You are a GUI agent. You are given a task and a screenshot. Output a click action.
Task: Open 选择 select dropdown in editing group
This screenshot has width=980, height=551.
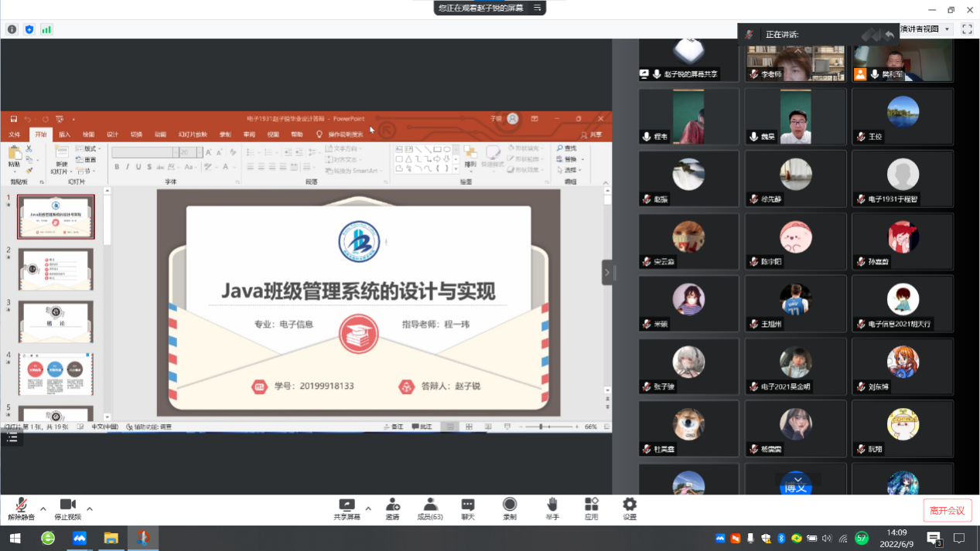[x=570, y=170]
